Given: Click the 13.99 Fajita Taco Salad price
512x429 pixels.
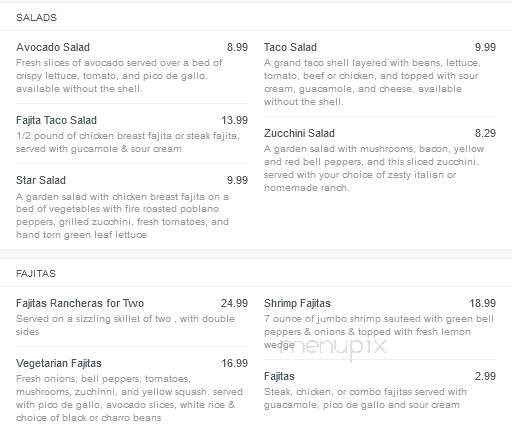Looking at the screenshot, I should tap(235, 120).
